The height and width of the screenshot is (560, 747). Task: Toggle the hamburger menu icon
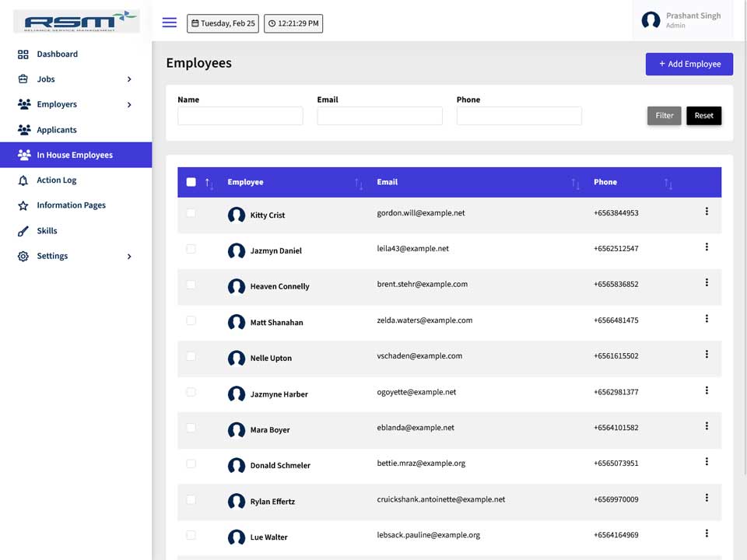coord(169,23)
